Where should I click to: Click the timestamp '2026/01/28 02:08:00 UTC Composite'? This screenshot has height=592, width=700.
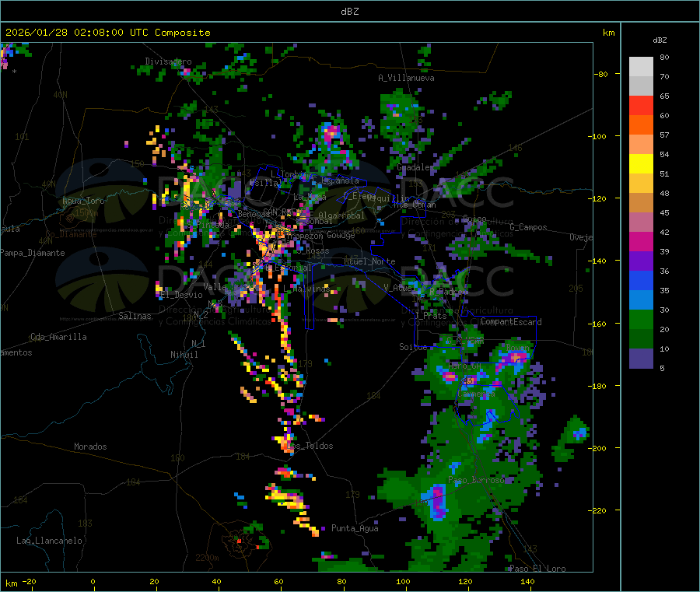(x=107, y=33)
